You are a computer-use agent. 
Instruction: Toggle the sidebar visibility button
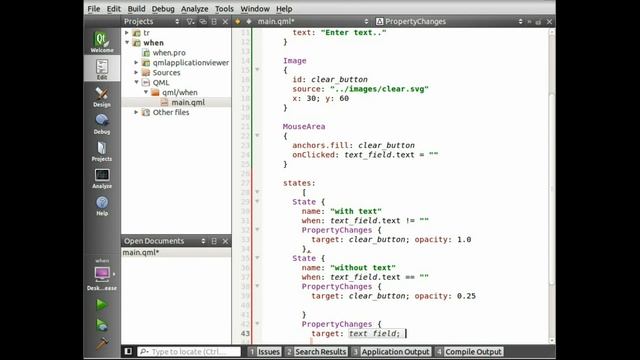pyautogui.click(x=128, y=351)
